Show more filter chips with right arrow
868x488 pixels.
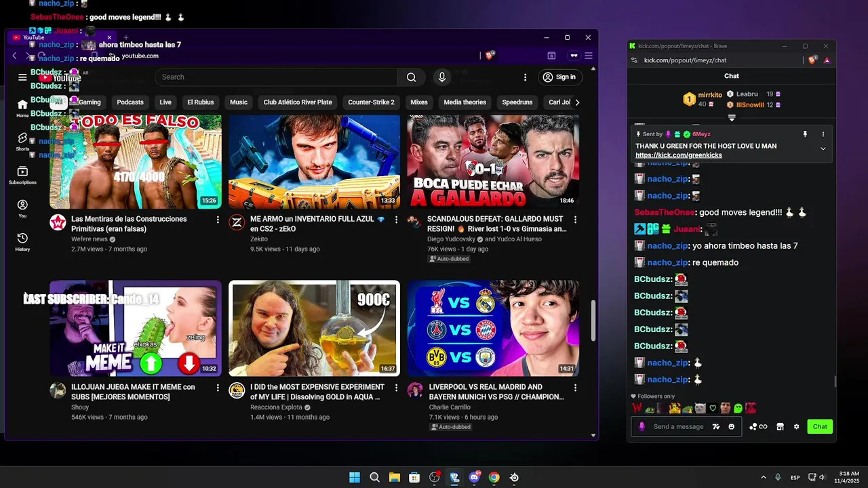click(x=577, y=102)
